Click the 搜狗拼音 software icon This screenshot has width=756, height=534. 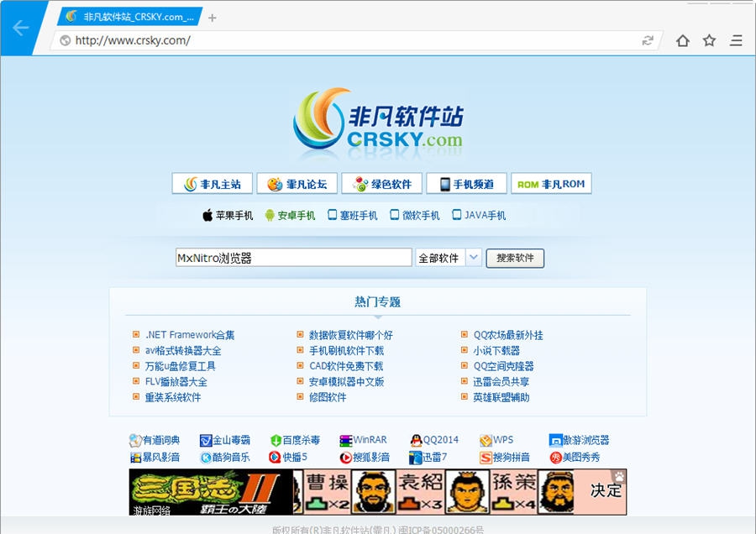[x=486, y=457]
